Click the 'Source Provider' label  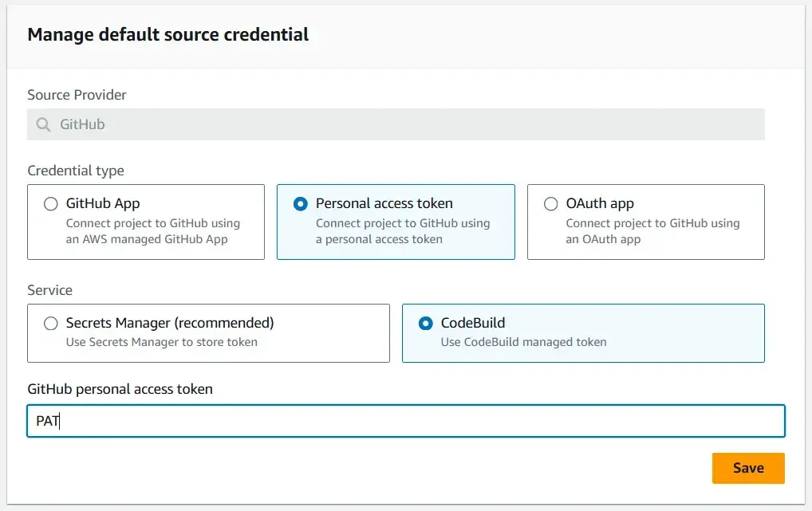[77, 95]
